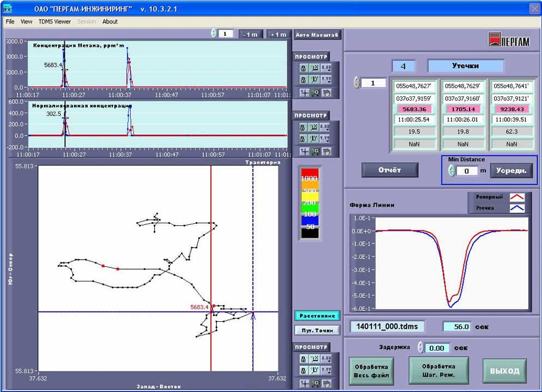The height and width of the screenshot is (392, 542).
Task: Open Y axis format menu for trajectory map
Action: (326, 370)
